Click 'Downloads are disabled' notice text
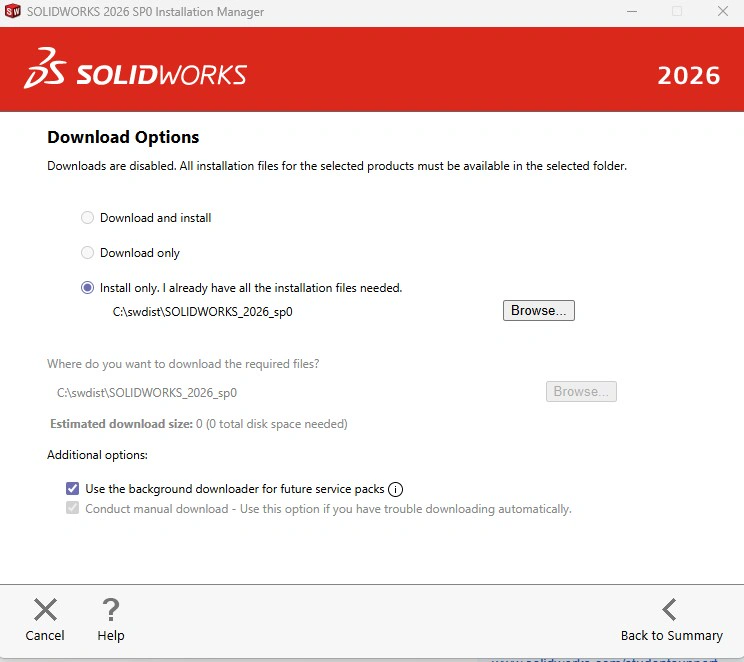The image size is (744, 662). coord(337,166)
